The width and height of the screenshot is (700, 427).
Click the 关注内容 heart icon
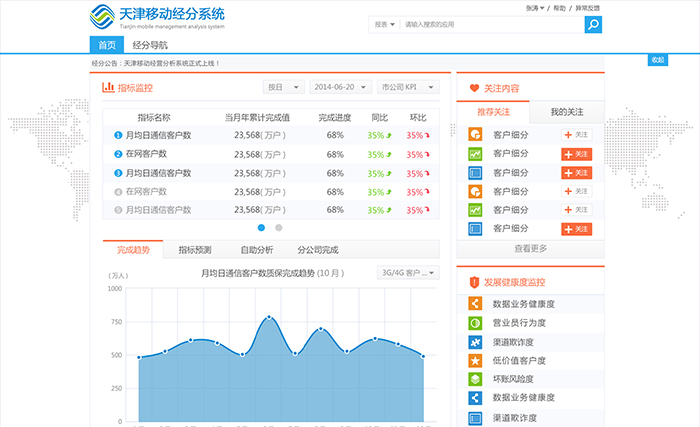click(x=474, y=88)
